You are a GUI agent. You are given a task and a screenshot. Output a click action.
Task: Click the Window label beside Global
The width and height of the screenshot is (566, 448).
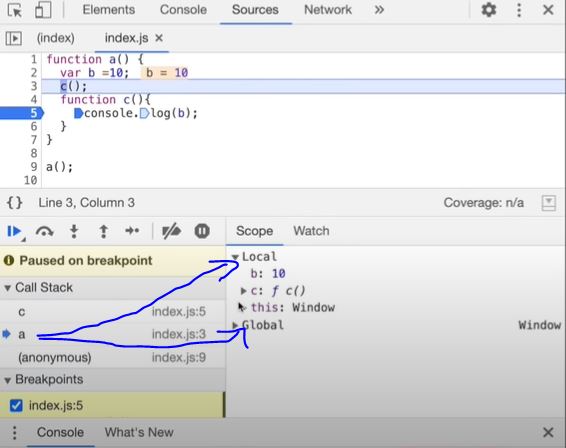coord(540,325)
